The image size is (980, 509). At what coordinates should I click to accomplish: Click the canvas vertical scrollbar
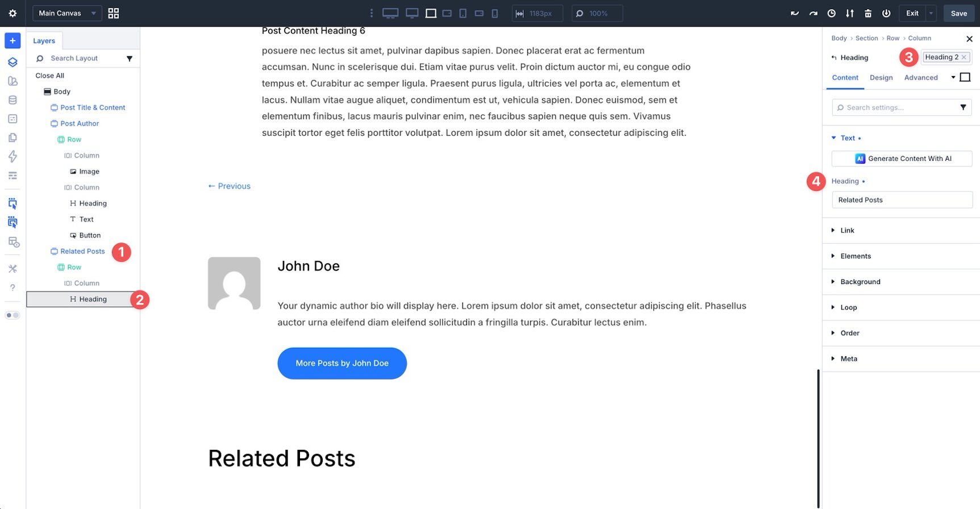point(818,439)
